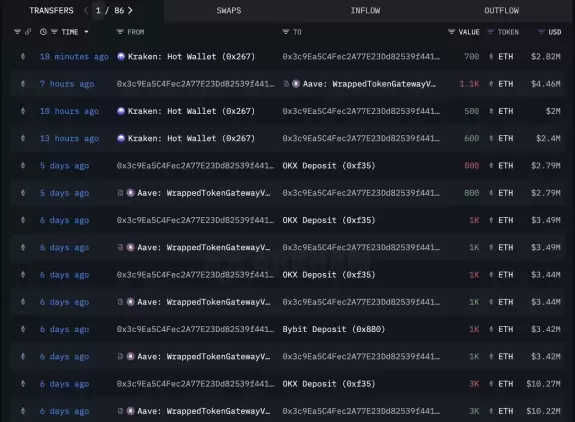Click Kraken Hot Wallet in 10 hours row
575x422 pixels.
pyautogui.click(x=191, y=111)
